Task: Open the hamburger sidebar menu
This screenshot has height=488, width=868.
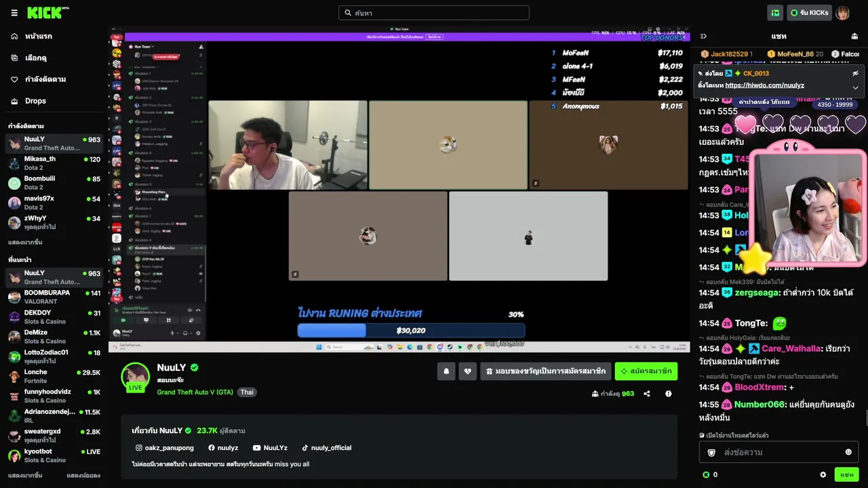Action: 14,13
